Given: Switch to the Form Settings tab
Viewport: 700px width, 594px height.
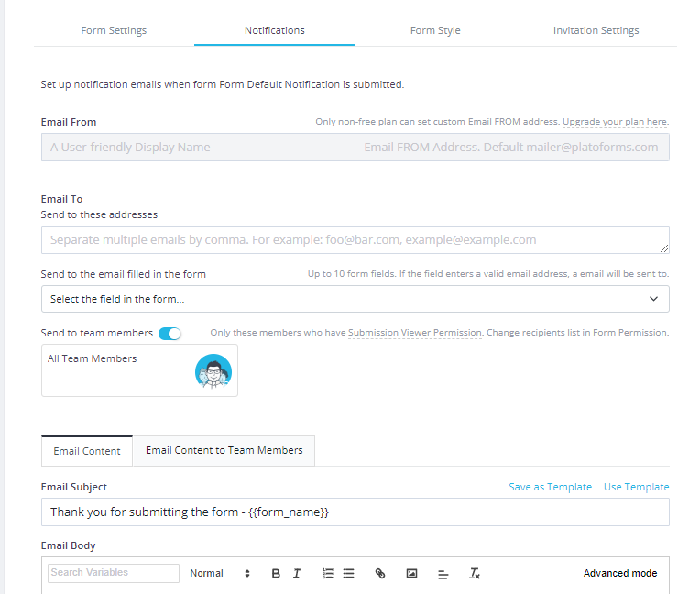Looking at the screenshot, I should pos(114,30).
